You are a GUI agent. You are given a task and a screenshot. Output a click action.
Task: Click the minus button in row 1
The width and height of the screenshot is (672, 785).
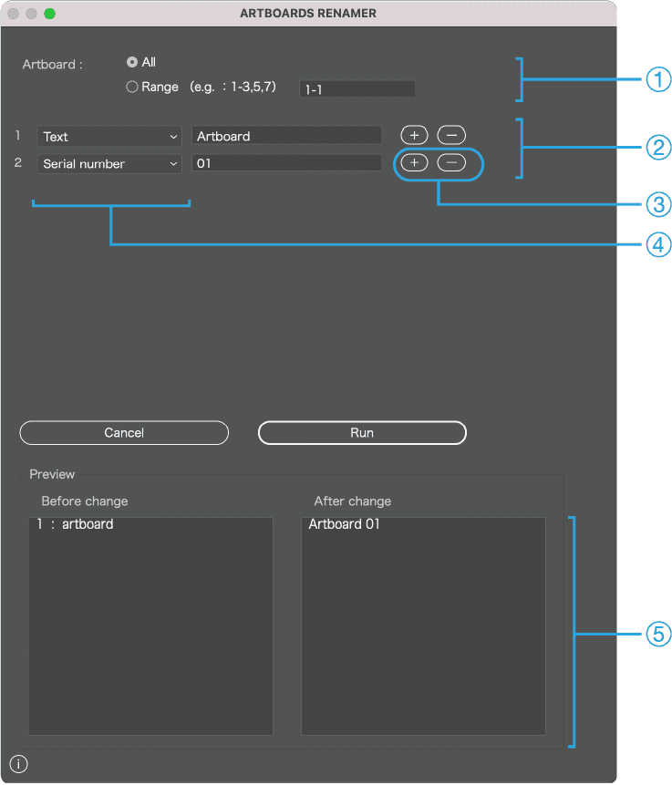coord(451,136)
